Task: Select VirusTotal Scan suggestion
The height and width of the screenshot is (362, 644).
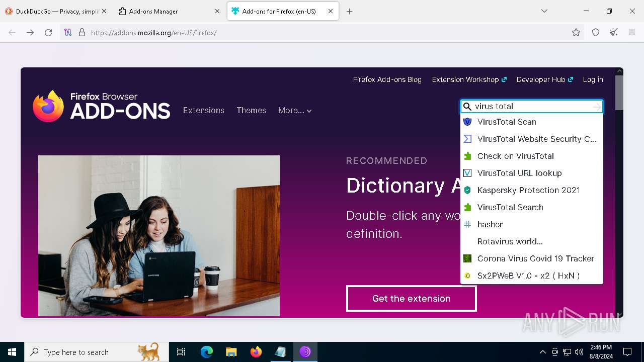Action: (x=532, y=122)
